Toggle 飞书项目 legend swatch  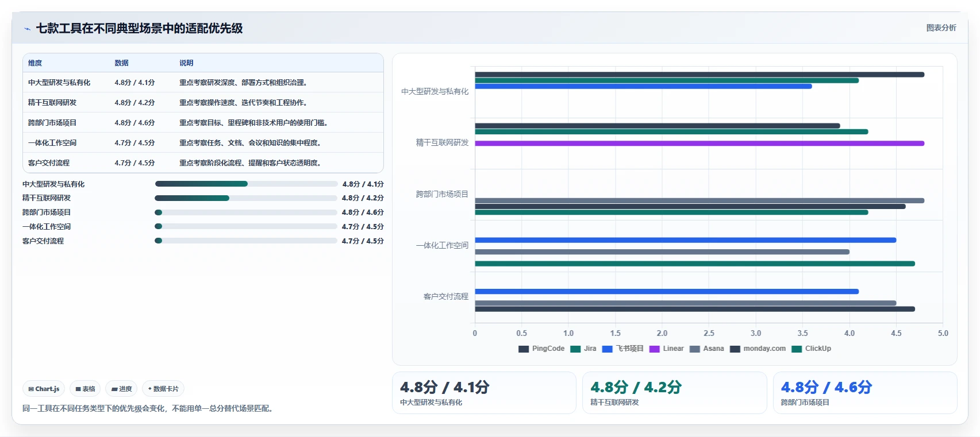pos(608,349)
